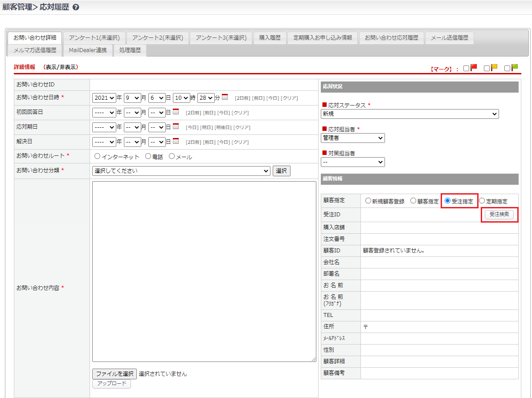Expand the お問い合わせ分類 dropdown

[181, 171]
